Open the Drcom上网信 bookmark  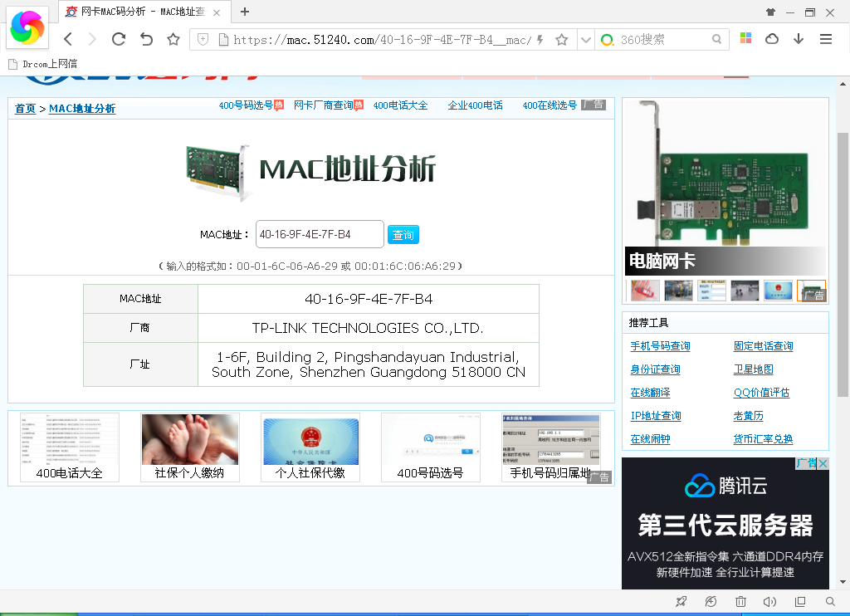click(x=43, y=64)
